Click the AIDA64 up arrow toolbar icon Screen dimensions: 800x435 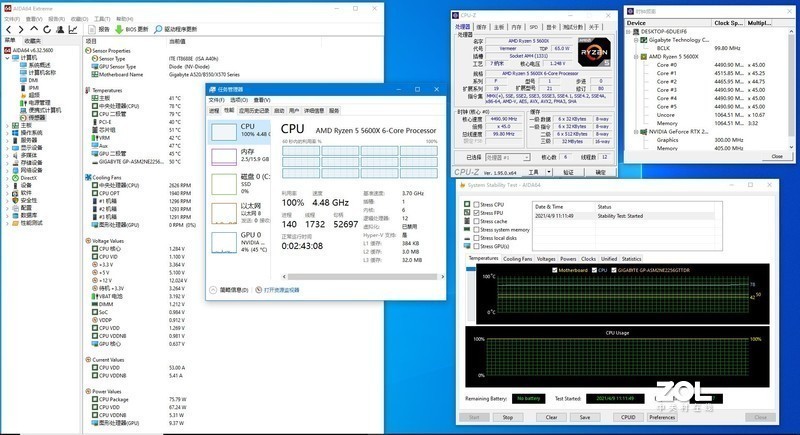pyautogui.click(x=33, y=29)
